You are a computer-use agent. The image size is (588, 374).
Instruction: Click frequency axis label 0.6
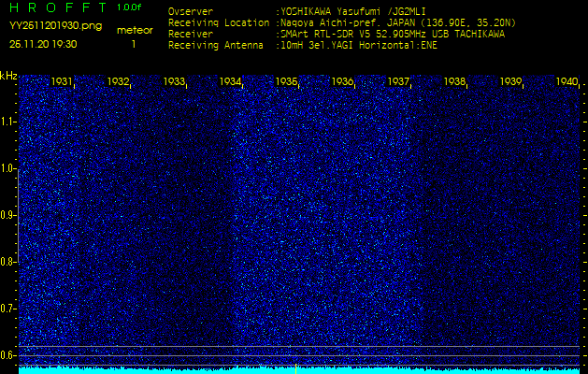coord(8,355)
